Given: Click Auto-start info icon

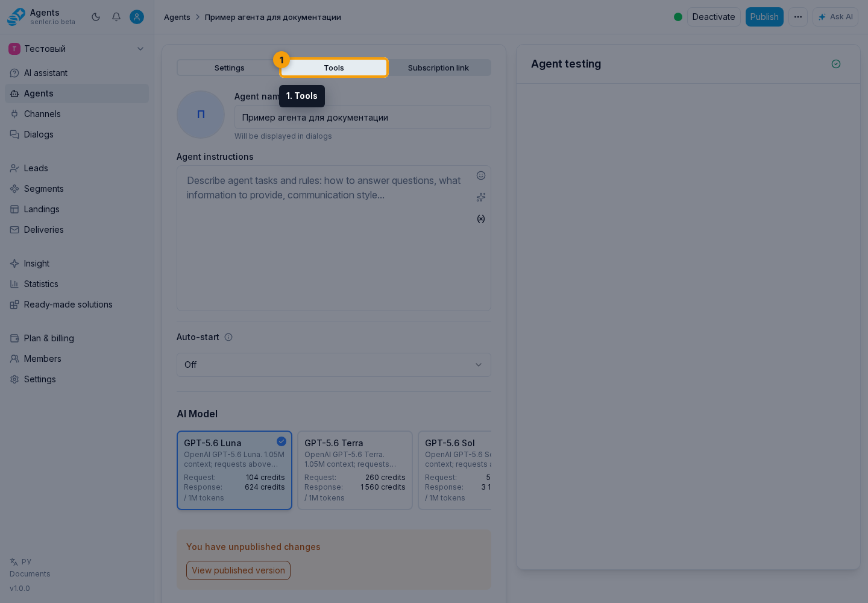Looking at the screenshot, I should point(228,337).
